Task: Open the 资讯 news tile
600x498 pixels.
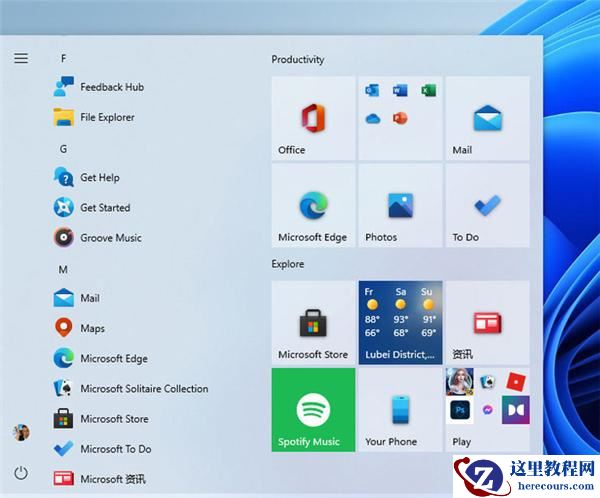Action: click(488, 323)
